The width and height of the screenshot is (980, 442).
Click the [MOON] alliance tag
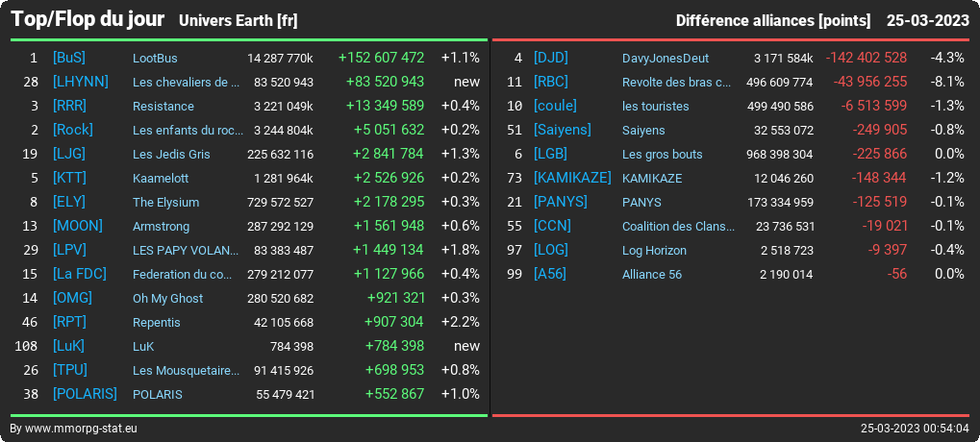(x=78, y=226)
